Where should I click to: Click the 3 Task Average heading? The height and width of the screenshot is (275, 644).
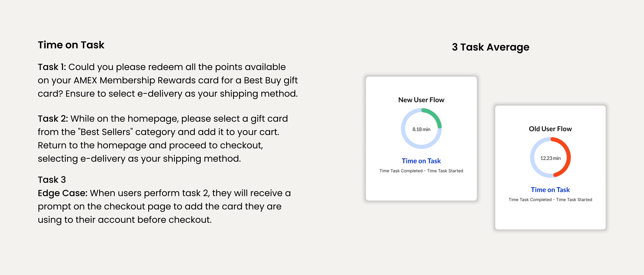pyautogui.click(x=491, y=47)
